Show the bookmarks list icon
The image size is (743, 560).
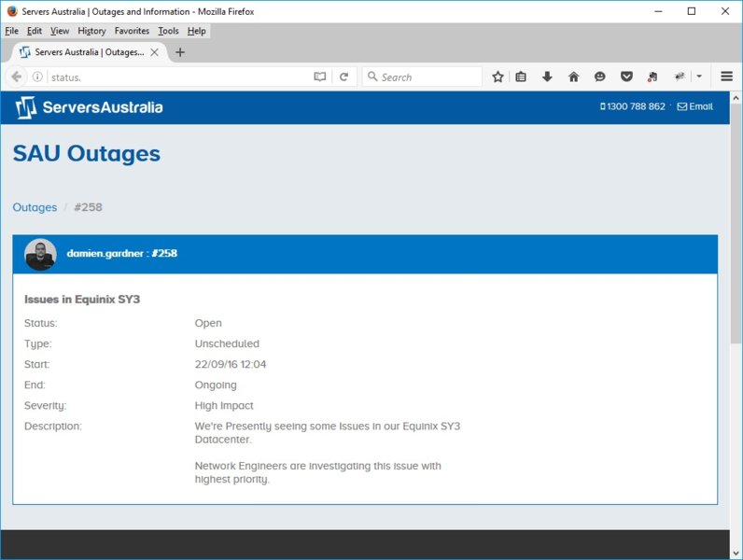(x=521, y=77)
